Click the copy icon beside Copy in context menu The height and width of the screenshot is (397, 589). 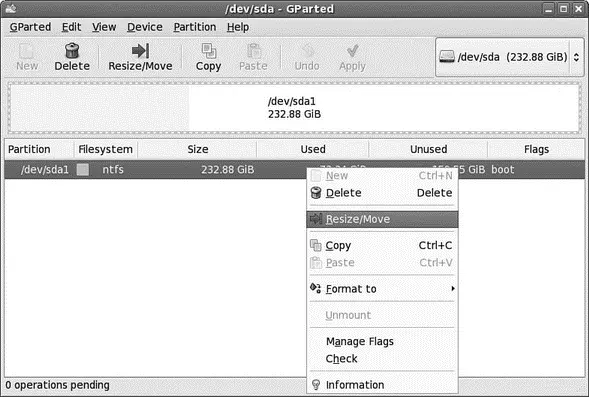coord(316,245)
